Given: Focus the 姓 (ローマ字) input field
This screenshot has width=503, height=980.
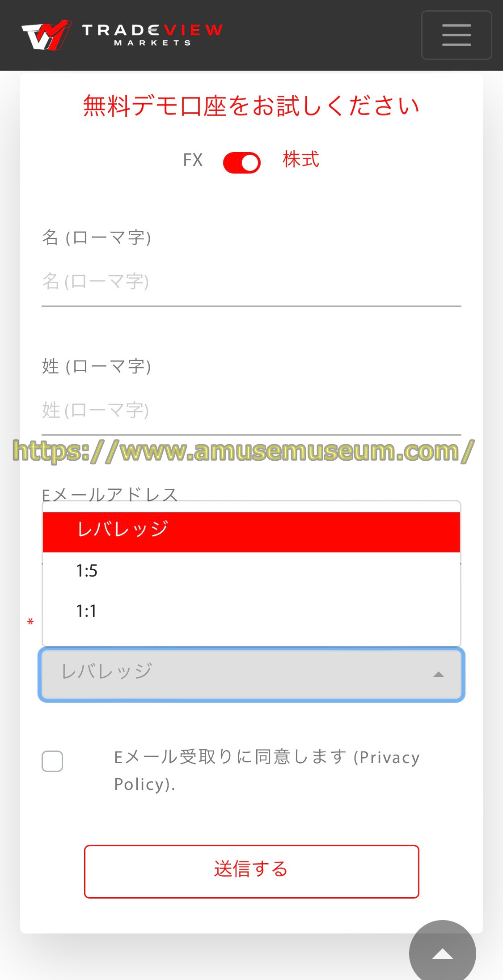Looking at the screenshot, I should coord(251,411).
